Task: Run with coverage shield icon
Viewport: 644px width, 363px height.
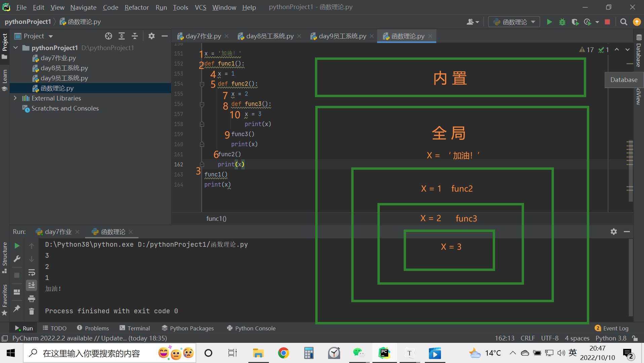Action: [x=575, y=22]
